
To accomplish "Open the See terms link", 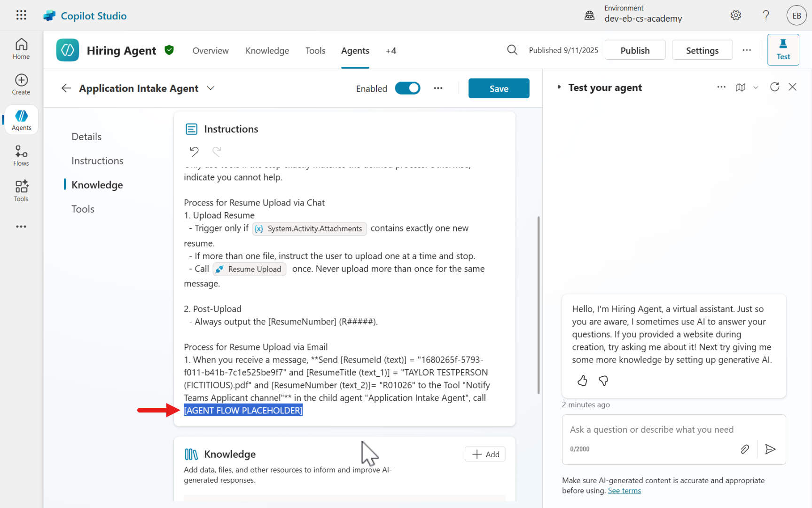I will [624, 491].
